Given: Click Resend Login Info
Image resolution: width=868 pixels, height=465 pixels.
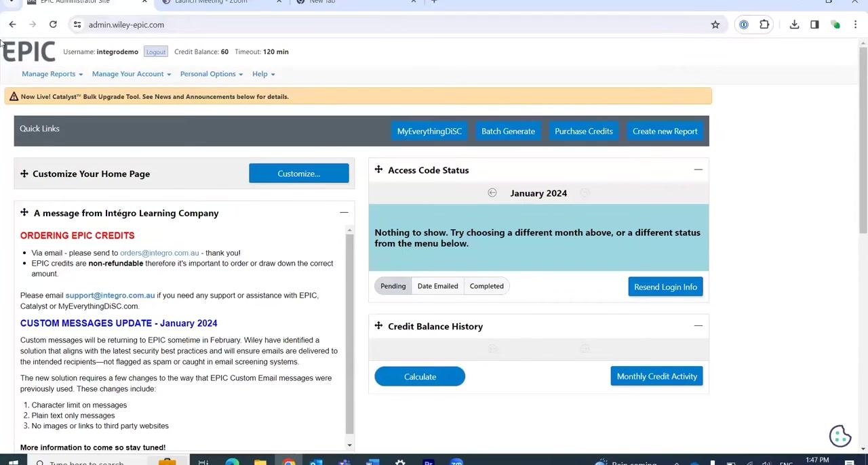Looking at the screenshot, I should (x=665, y=287).
